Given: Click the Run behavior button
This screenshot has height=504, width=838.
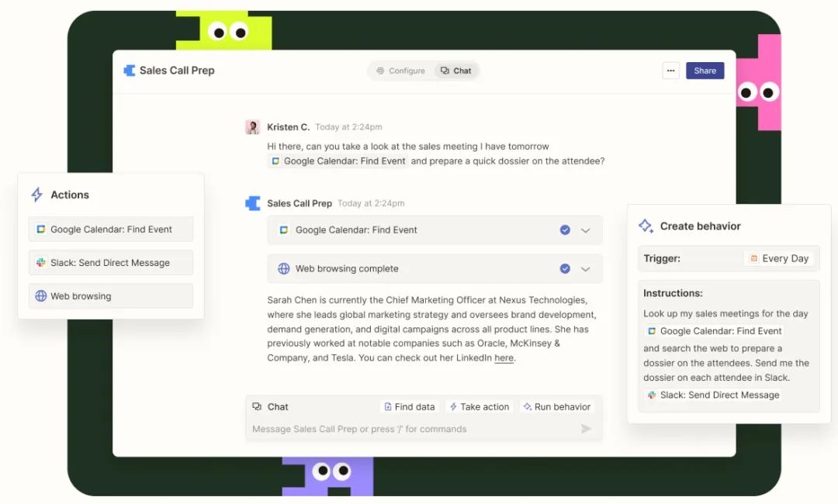Looking at the screenshot, I should (557, 407).
